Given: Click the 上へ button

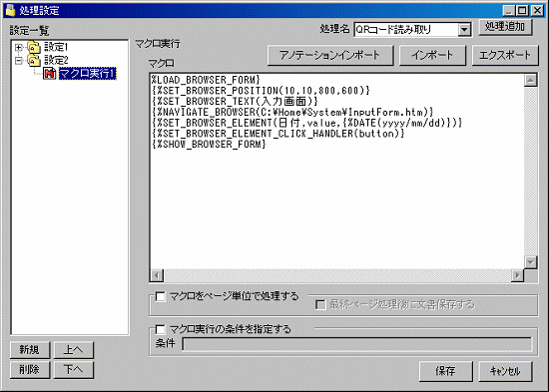Looking at the screenshot, I should click(74, 350).
